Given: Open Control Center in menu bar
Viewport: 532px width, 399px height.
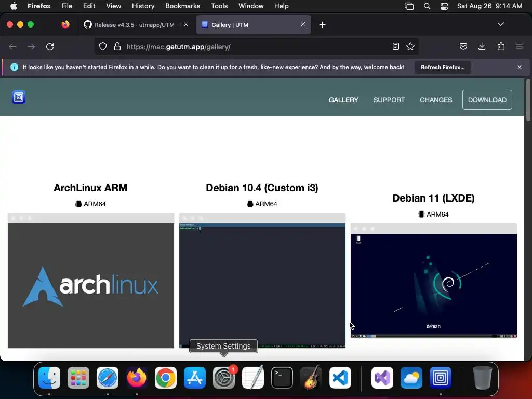Looking at the screenshot, I should (x=444, y=6).
